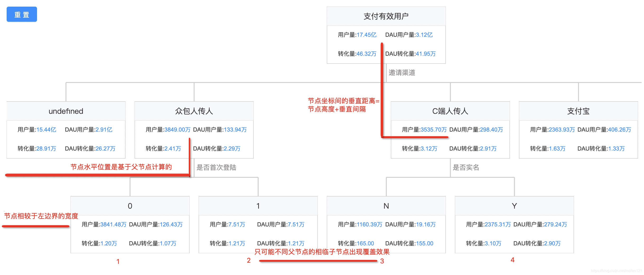Click root DAU用户量 value 3.12亿
This screenshot has width=644, height=275.
(x=424, y=35)
